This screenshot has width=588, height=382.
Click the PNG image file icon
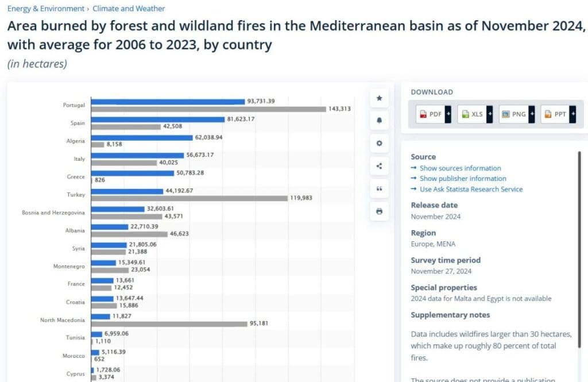[x=506, y=114]
